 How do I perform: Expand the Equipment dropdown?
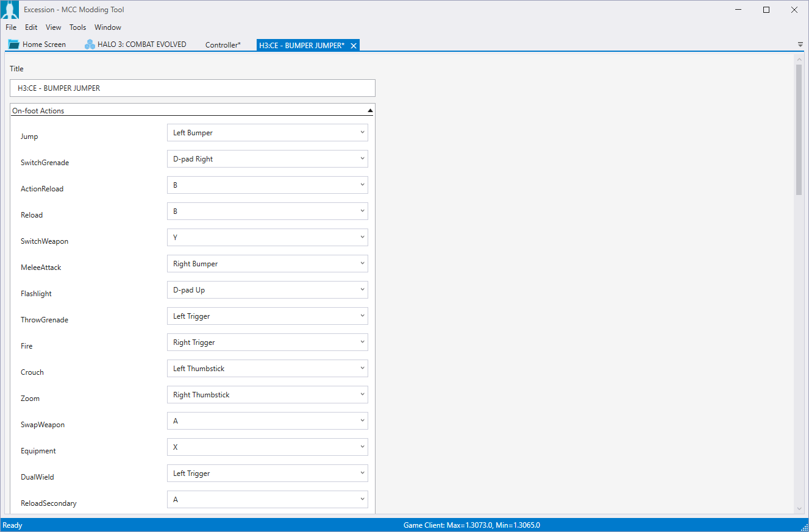[267, 447]
